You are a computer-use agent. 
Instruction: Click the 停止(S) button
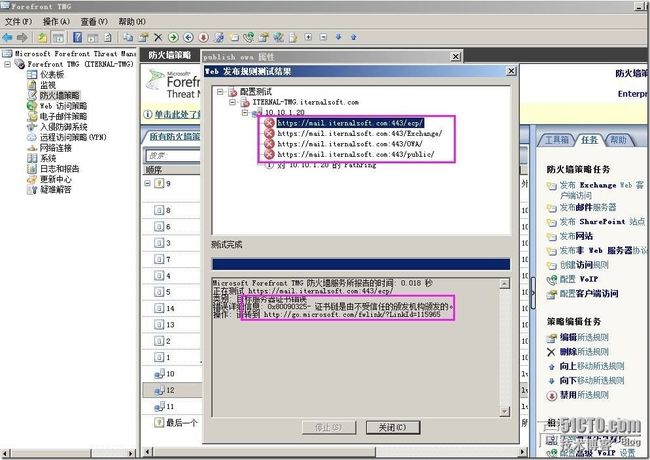329,427
